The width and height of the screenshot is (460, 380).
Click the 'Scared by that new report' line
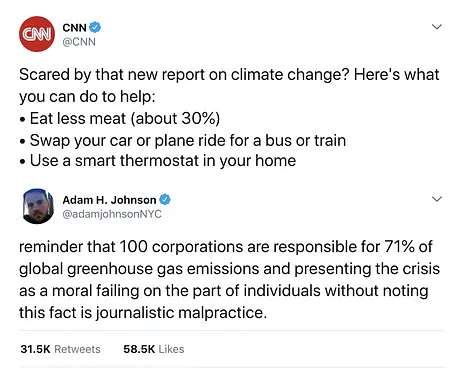pyautogui.click(x=229, y=75)
